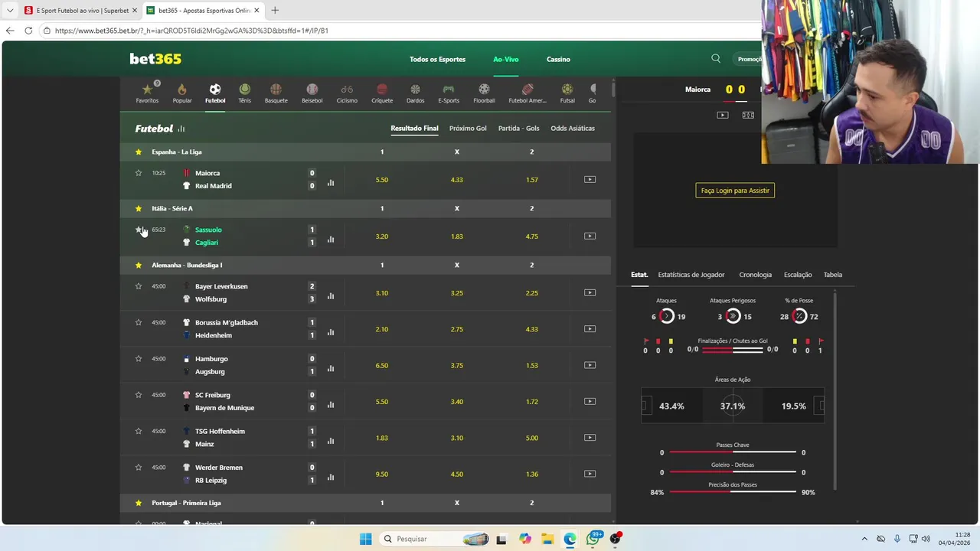The image size is (980, 551).
Task: Go to Todos os Esportes
Action: coord(437,59)
